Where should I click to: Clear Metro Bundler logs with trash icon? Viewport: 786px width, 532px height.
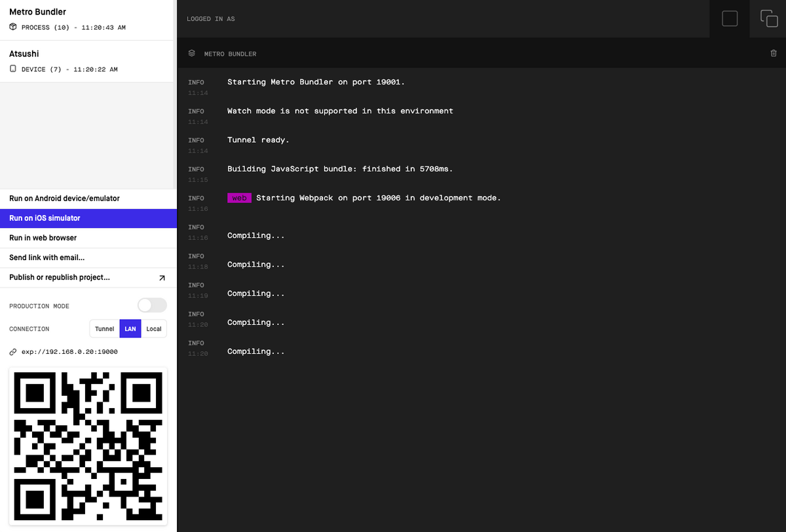[x=774, y=53]
